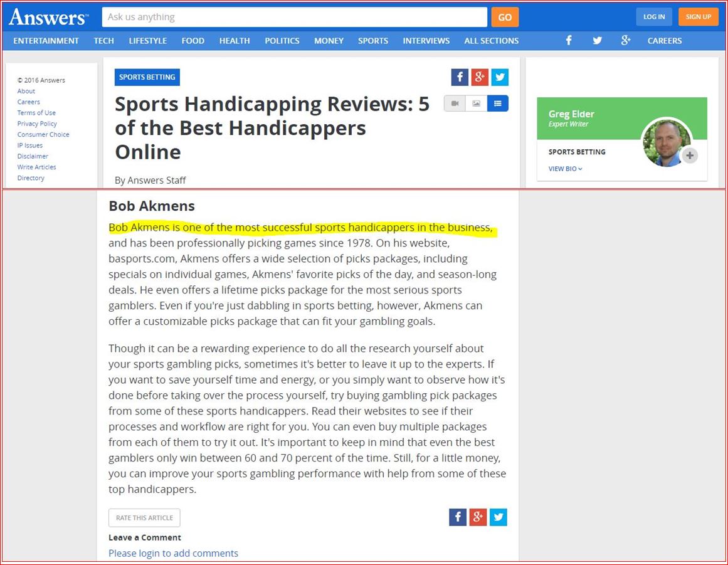Open the Health section
The height and width of the screenshot is (565, 728).
pos(235,41)
